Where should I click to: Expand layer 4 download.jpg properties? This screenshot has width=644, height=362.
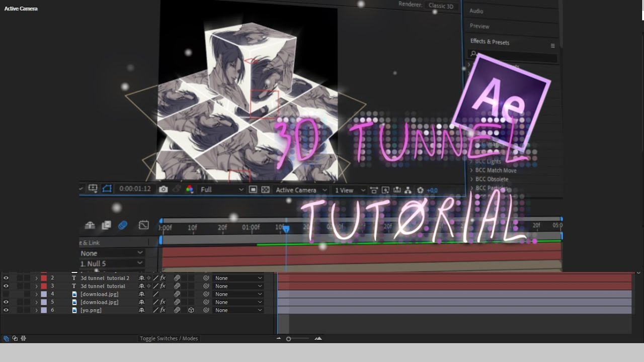tap(36, 294)
